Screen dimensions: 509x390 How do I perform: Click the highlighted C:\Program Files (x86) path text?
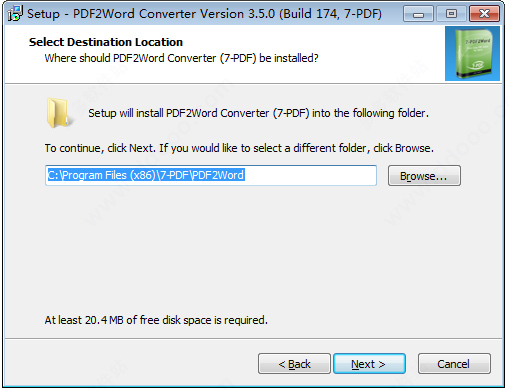[146, 175]
